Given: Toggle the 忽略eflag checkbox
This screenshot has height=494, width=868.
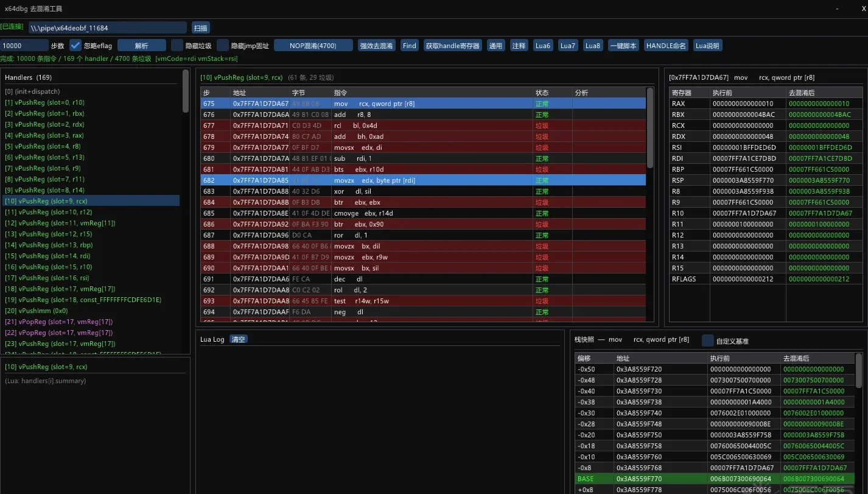Looking at the screenshot, I should (x=75, y=45).
